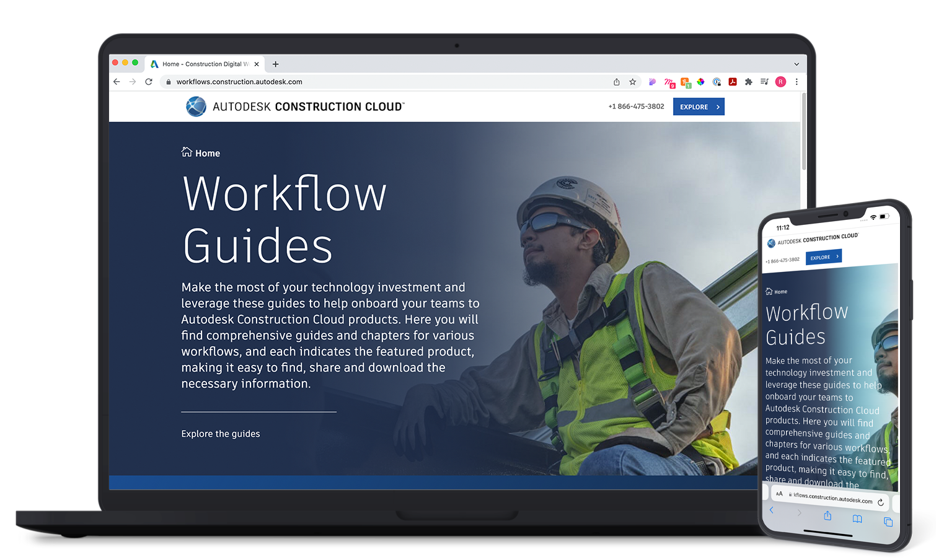This screenshot has height=560, width=936.
Task: Bookmark this page with the star icon
Action: (x=633, y=82)
